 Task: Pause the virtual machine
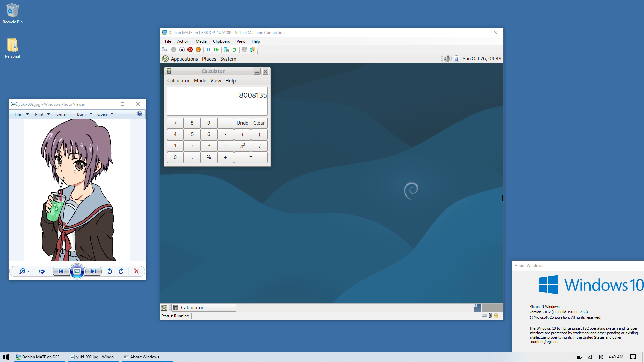point(208,50)
